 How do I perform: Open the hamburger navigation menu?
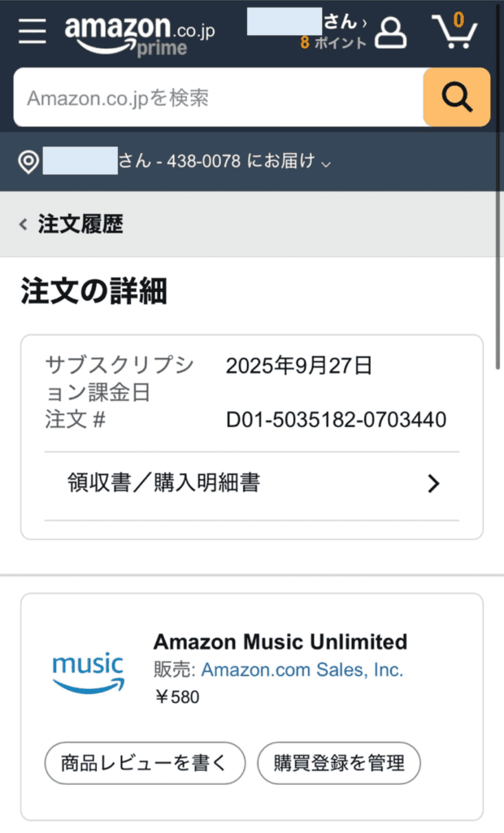pos(33,32)
